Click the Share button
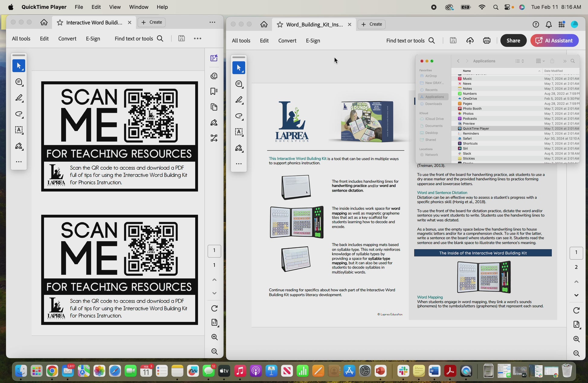 point(513,41)
